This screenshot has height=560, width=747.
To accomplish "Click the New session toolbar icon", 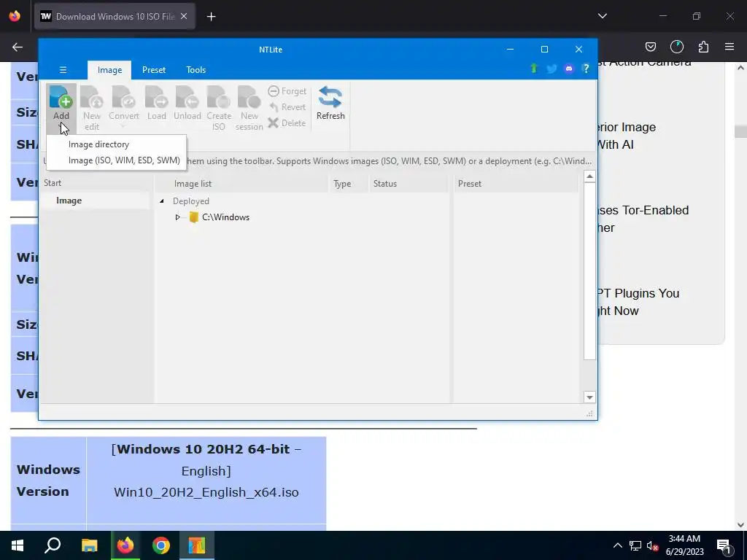I will point(249,97).
